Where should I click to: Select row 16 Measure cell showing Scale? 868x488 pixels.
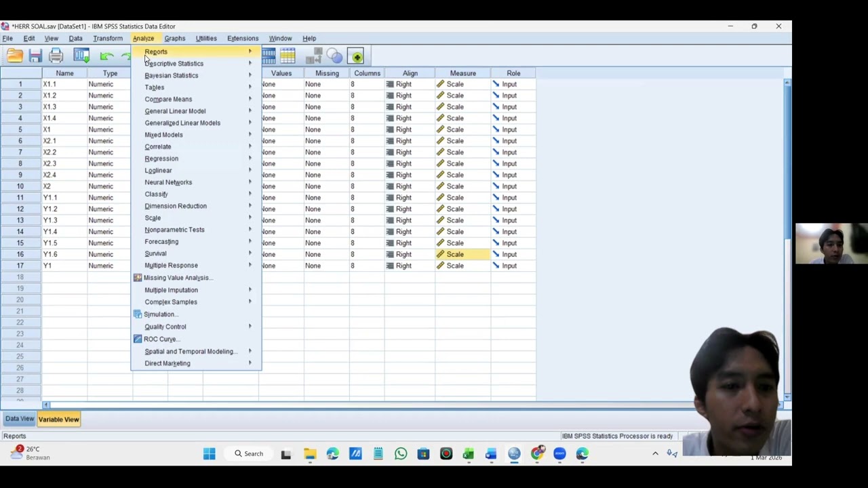[x=462, y=254]
